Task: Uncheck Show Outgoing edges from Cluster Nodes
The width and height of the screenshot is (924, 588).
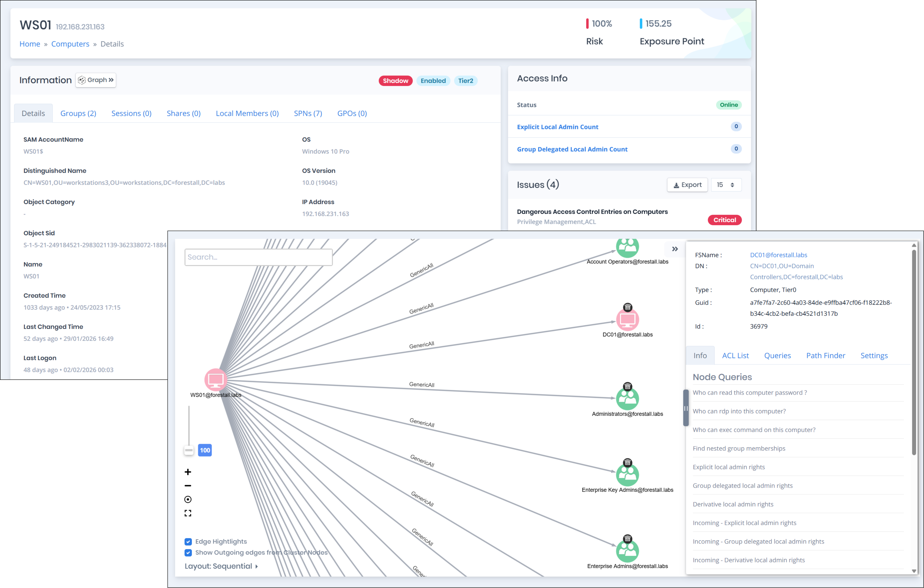Action: pyautogui.click(x=188, y=553)
